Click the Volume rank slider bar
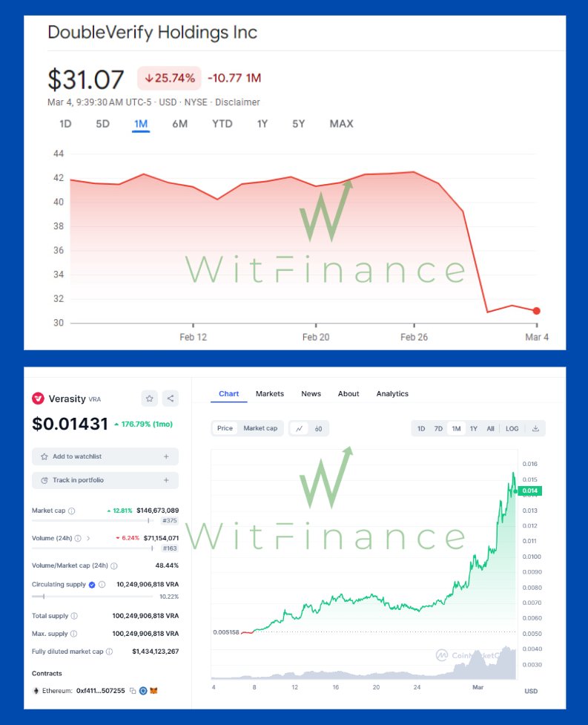This screenshot has width=588, height=725. click(93, 548)
